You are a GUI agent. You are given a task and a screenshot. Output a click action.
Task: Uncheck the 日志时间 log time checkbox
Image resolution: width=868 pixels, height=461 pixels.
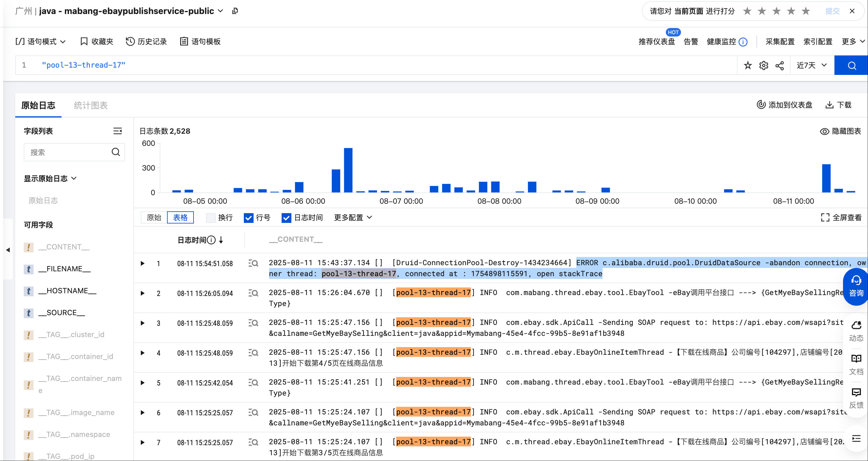286,217
